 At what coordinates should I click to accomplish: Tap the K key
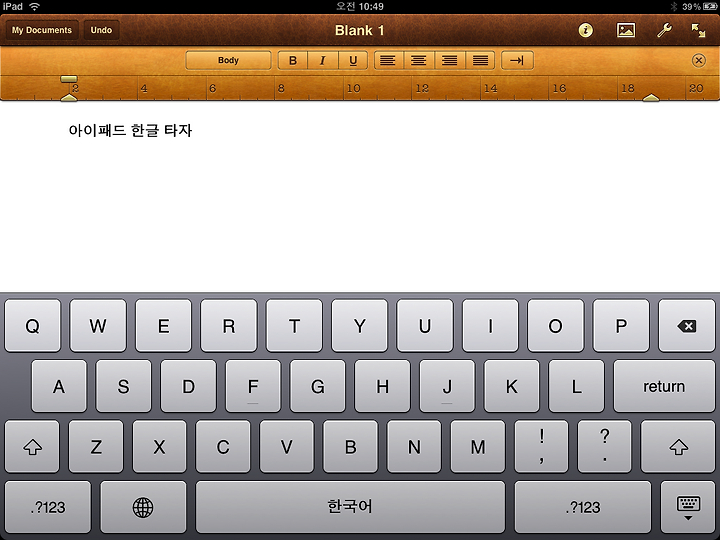point(512,386)
